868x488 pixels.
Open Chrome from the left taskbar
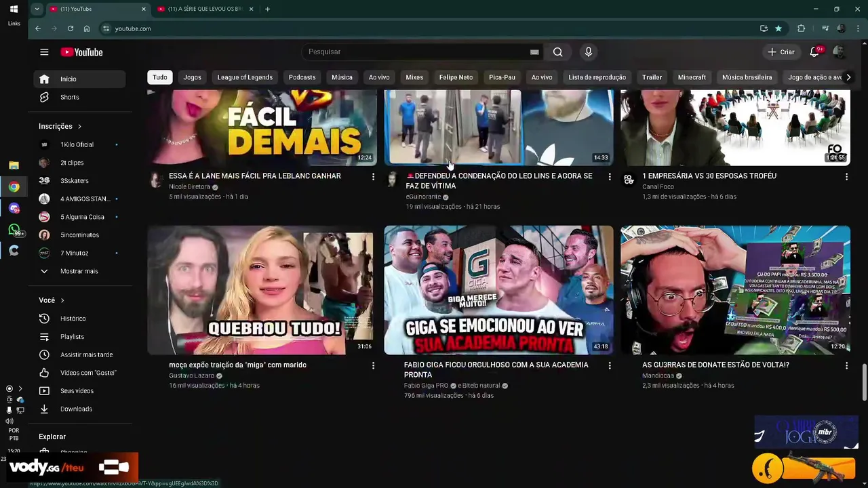coord(14,187)
